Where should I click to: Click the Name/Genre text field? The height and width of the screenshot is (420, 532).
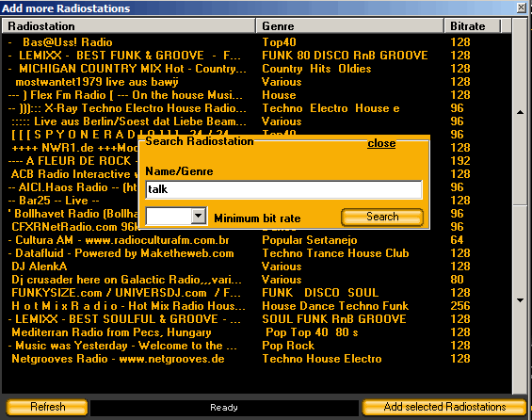pos(283,189)
